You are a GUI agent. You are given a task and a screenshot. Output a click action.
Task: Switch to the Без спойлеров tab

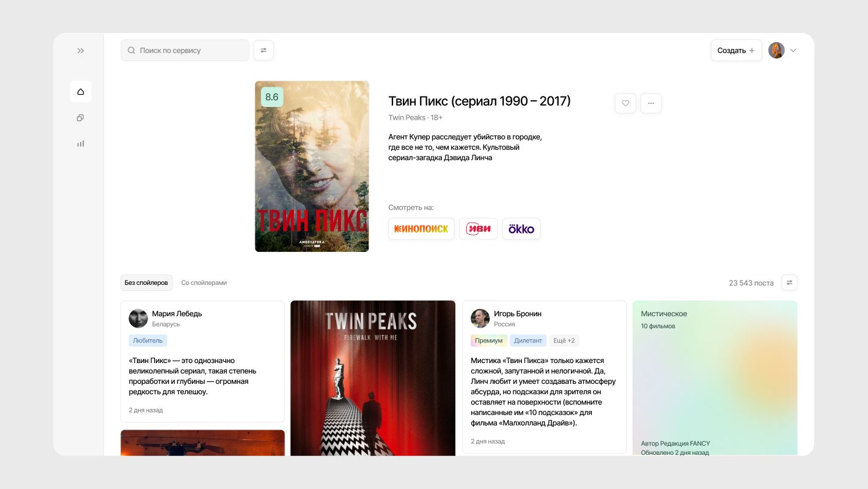[146, 283]
